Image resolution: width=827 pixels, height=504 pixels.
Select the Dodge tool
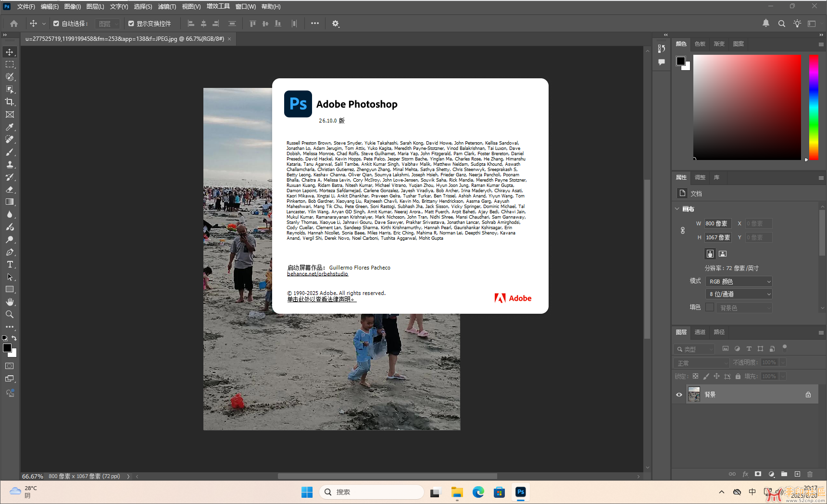coord(10,239)
